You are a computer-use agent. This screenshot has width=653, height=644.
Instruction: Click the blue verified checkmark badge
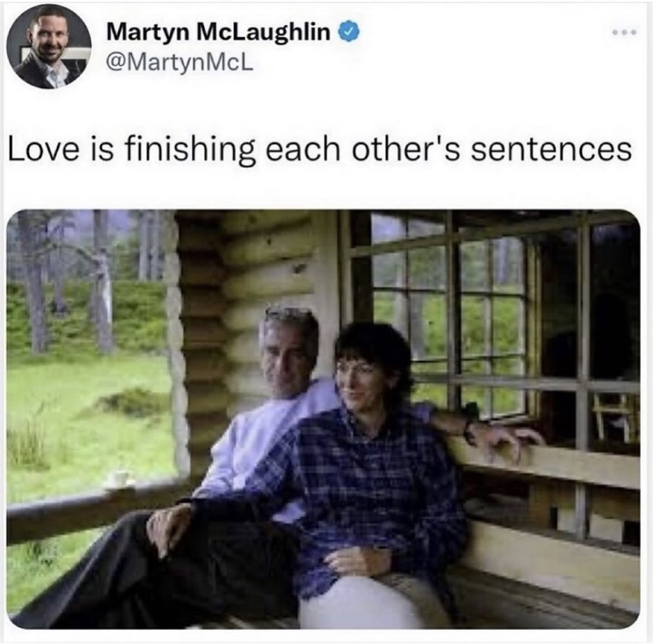(x=350, y=32)
